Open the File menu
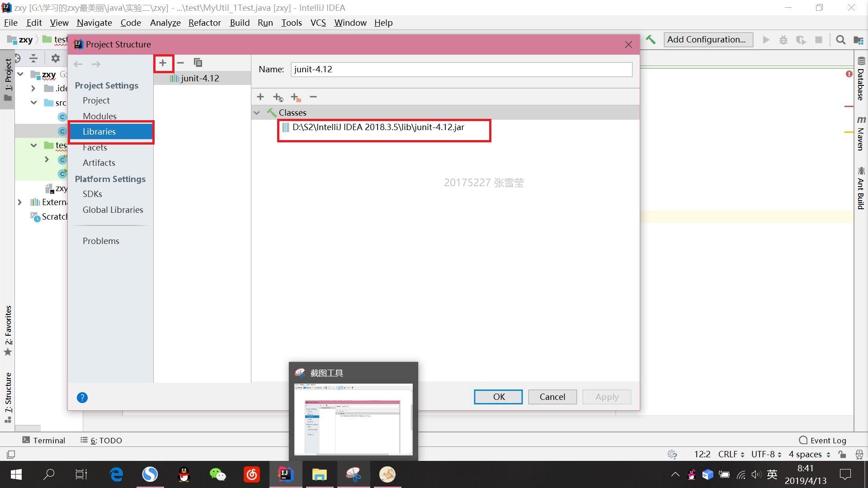This screenshot has width=868, height=488. coord(10,23)
